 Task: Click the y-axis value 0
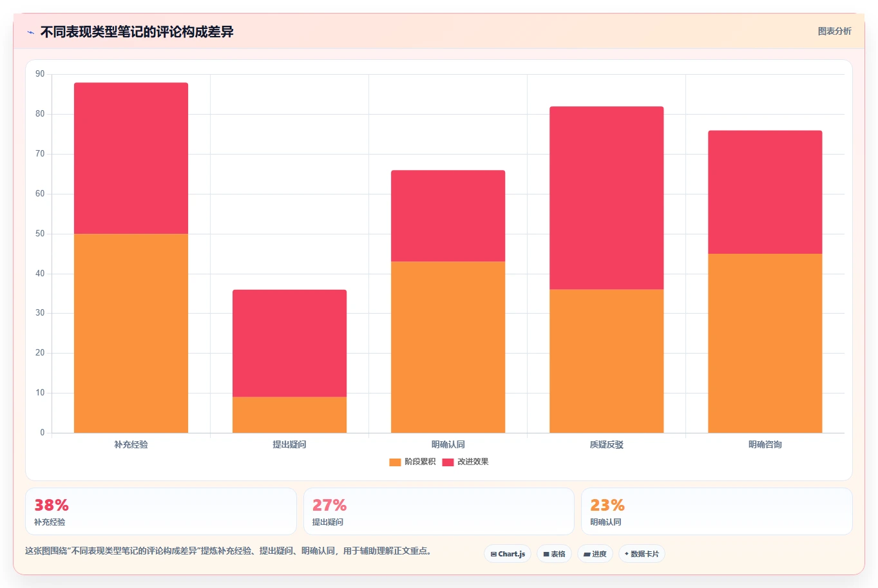pyautogui.click(x=43, y=433)
